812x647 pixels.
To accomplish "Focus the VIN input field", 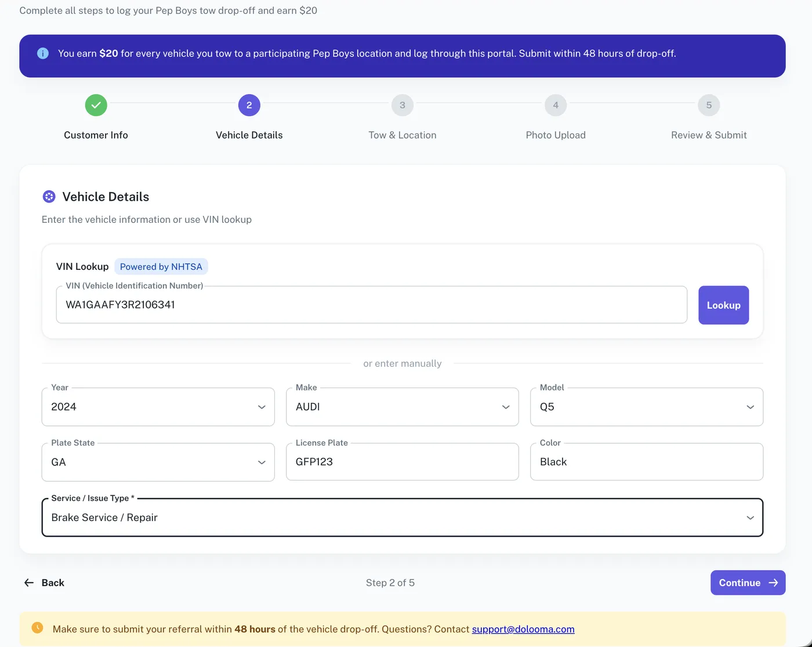I will (372, 305).
